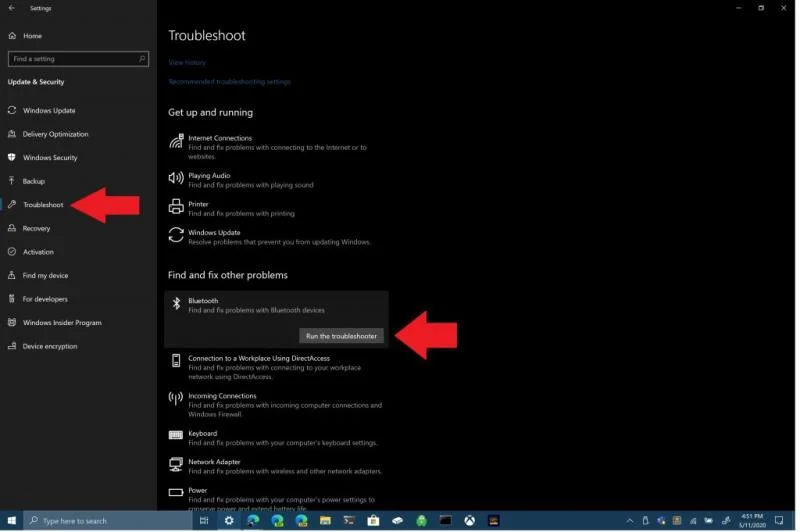Click the Device encryption lock icon

(x=12, y=346)
